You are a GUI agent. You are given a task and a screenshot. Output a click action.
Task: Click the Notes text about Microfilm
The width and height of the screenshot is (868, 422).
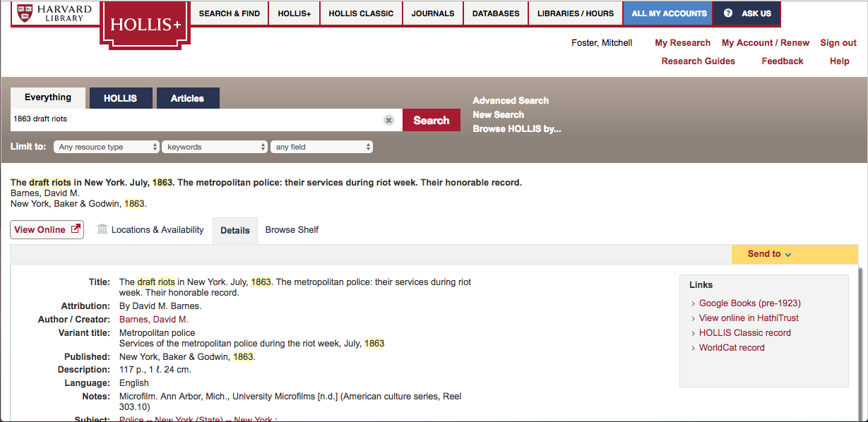click(290, 402)
